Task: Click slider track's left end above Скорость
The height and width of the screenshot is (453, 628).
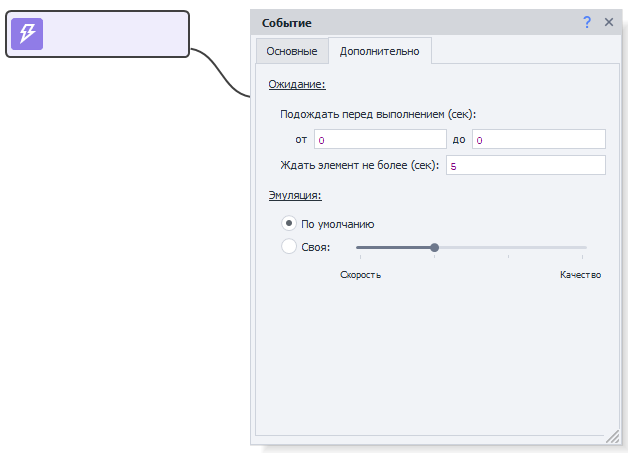Action: point(360,247)
